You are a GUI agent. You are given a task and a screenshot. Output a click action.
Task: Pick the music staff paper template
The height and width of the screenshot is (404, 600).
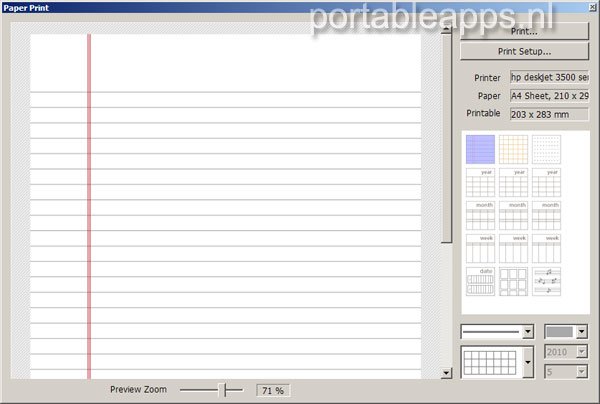coord(546,281)
